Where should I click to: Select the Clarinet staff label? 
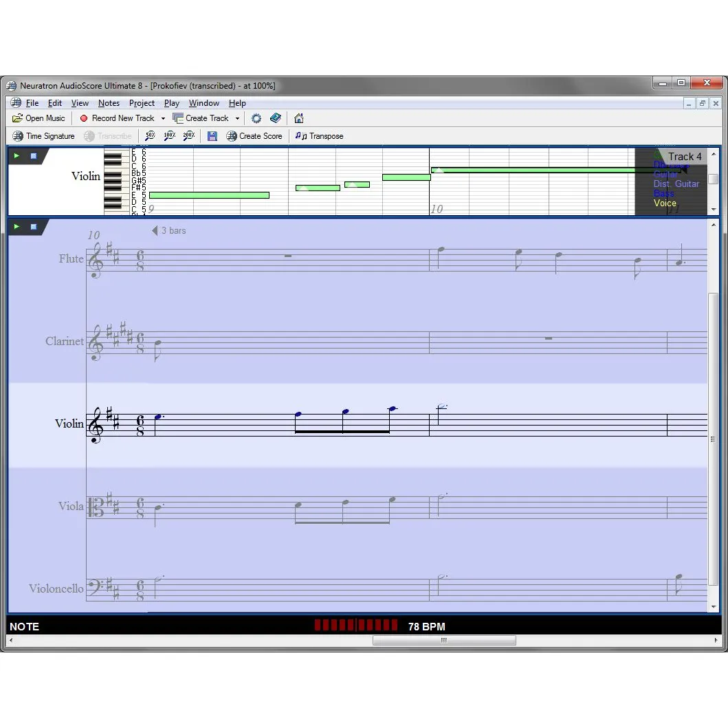click(x=65, y=341)
